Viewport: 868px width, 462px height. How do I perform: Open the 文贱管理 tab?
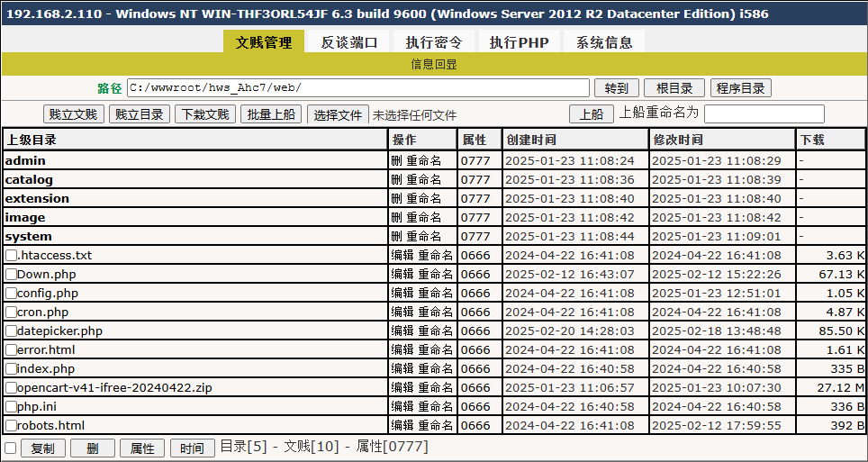[264, 42]
